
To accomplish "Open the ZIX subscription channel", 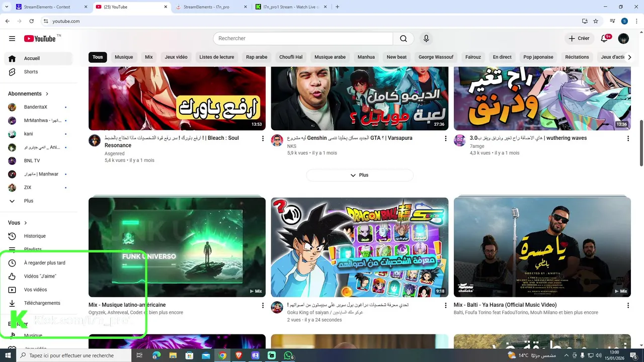I will pos(38,188).
